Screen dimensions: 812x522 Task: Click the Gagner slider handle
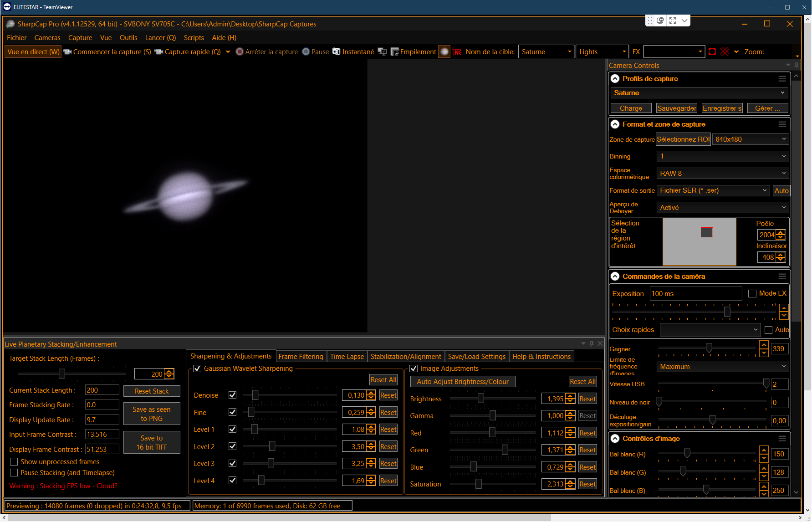point(709,348)
